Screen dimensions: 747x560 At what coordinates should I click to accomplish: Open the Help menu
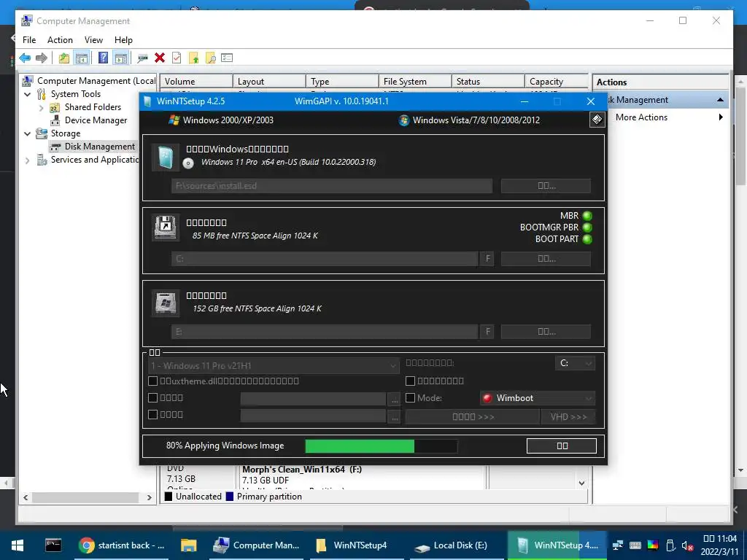123,40
